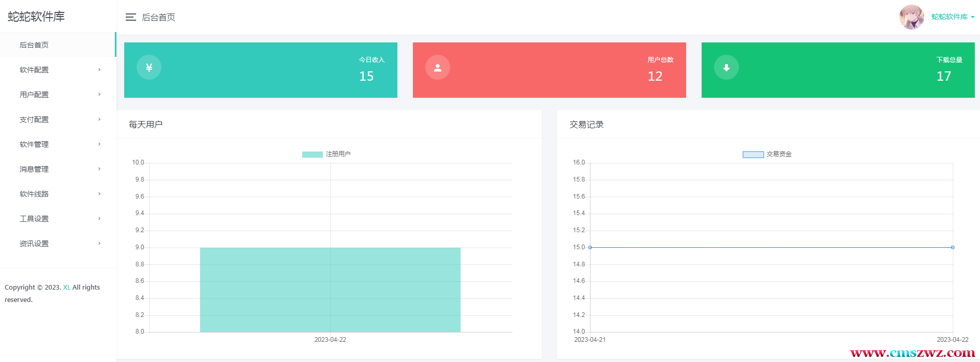Open the 蛇蛇软件库 account dropdown
Image resolution: width=980 pixels, height=362 pixels.
click(952, 17)
